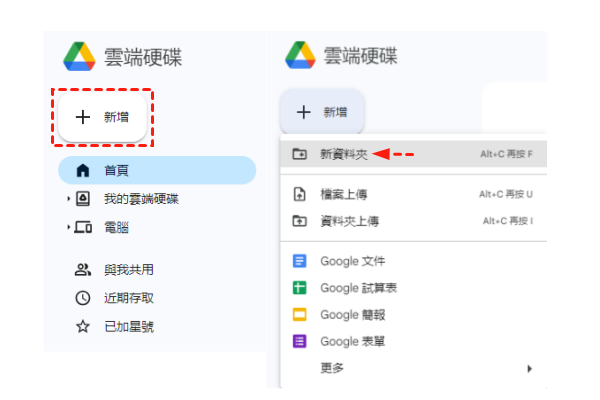Screen dimensions: 600x400
Task: Expand the 電腦 tree arrow
Action: pyautogui.click(x=68, y=227)
